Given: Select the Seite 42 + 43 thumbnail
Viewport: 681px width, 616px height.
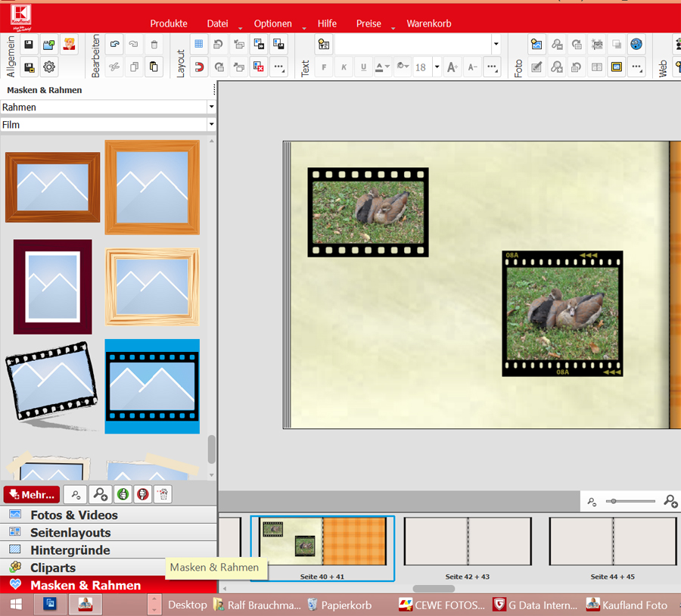Looking at the screenshot, I should [x=468, y=542].
